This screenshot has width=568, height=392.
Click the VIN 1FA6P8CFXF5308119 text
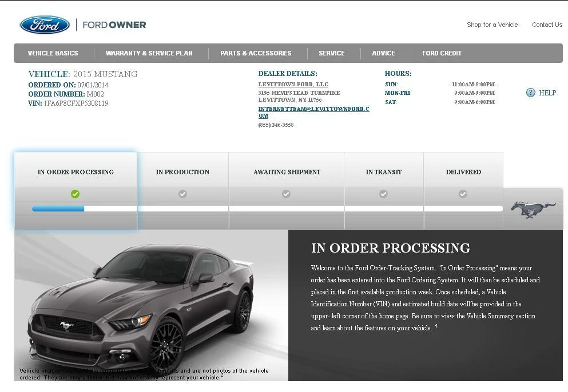(68, 103)
